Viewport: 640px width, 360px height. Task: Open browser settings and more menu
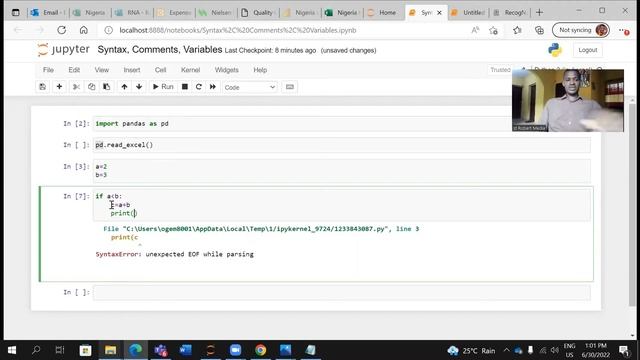[624, 30]
